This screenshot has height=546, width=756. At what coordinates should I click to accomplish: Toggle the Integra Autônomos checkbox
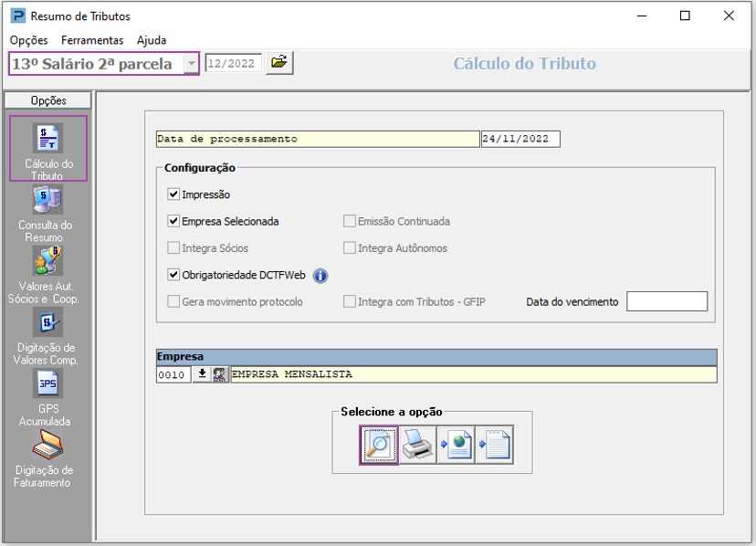click(x=350, y=248)
